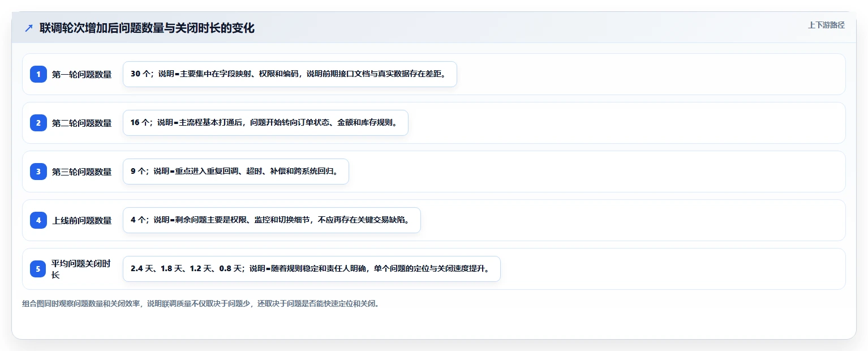This screenshot has width=868, height=351.
Task: Click the box listing 2.4 天、1.8 天
Action: (312, 269)
